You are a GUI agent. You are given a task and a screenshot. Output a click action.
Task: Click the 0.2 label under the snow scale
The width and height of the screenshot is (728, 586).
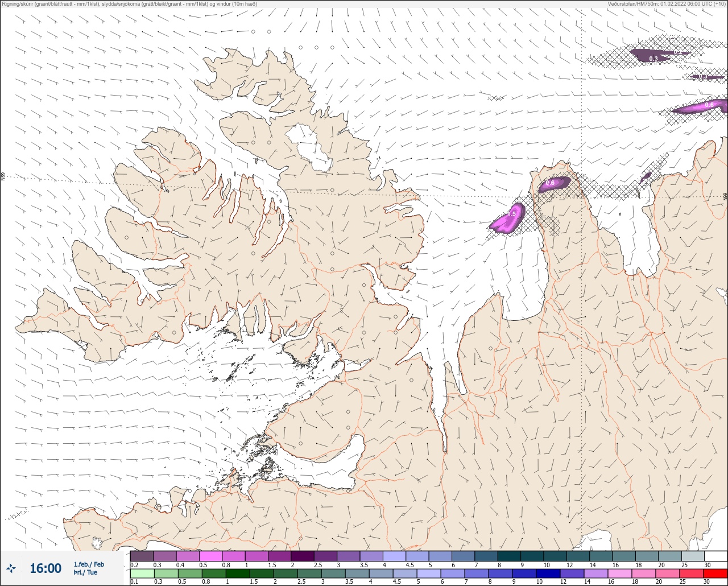click(x=134, y=565)
